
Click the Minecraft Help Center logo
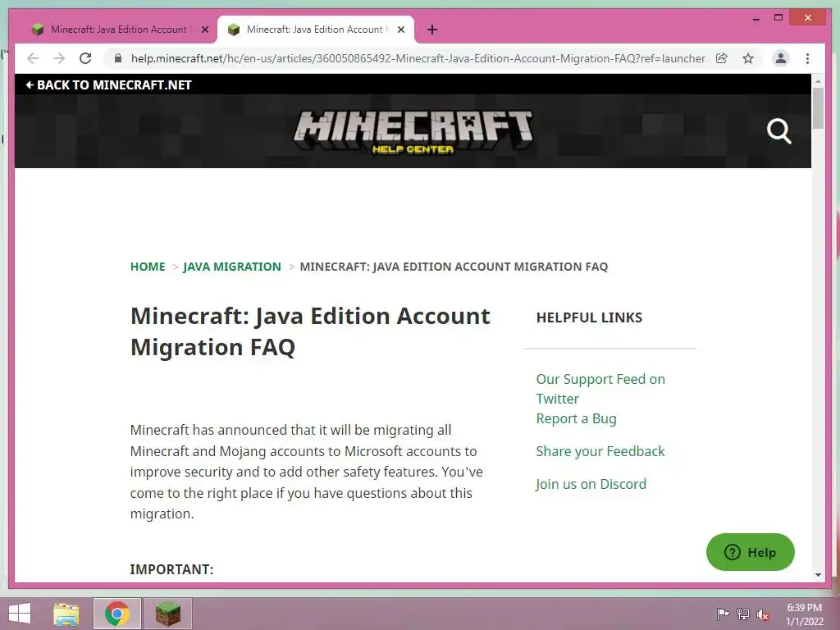(x=413, y=132)
